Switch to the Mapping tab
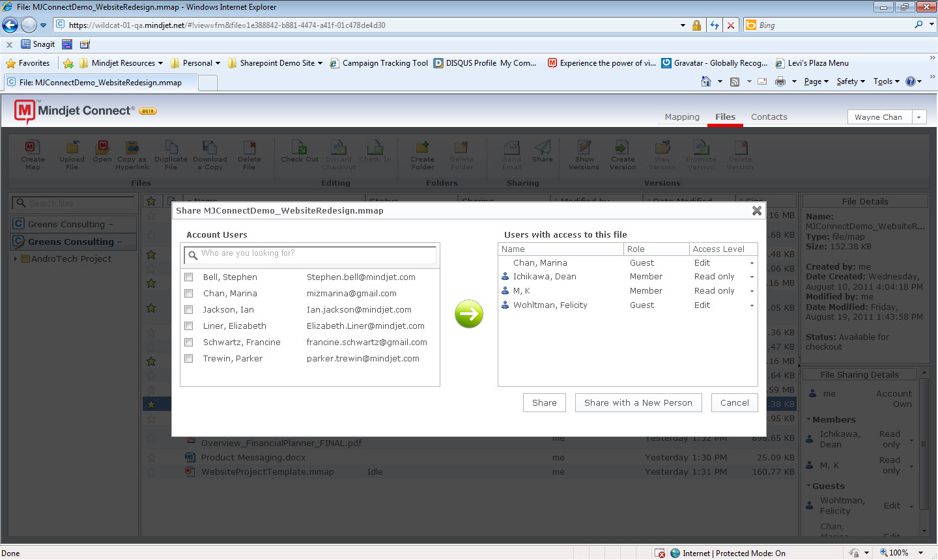938x560 pixels. click(682, 117)
